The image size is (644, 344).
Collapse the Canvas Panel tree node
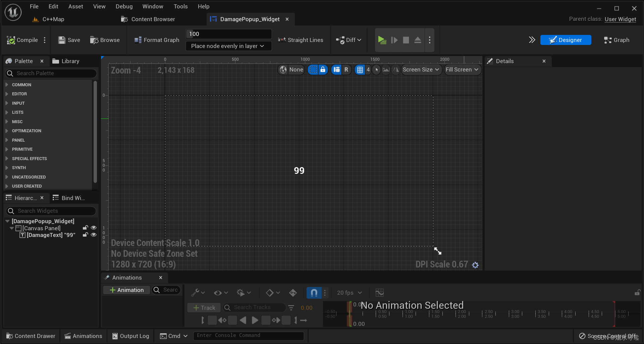pyautogui.click(x=12, y=228)
